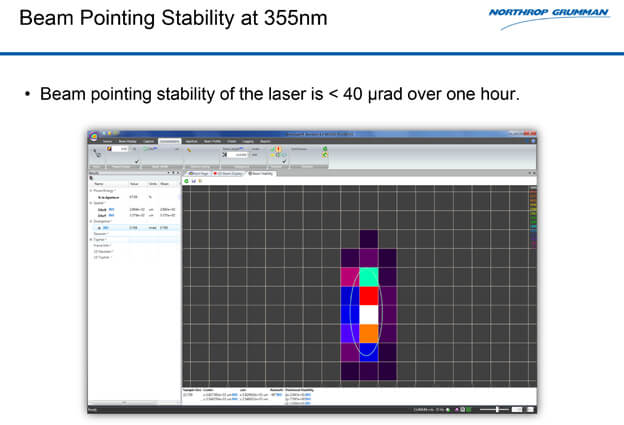Collapse the Spatial group in results tree
The image size is (624, 425).
pyautogui.click(x=91, y=203)
